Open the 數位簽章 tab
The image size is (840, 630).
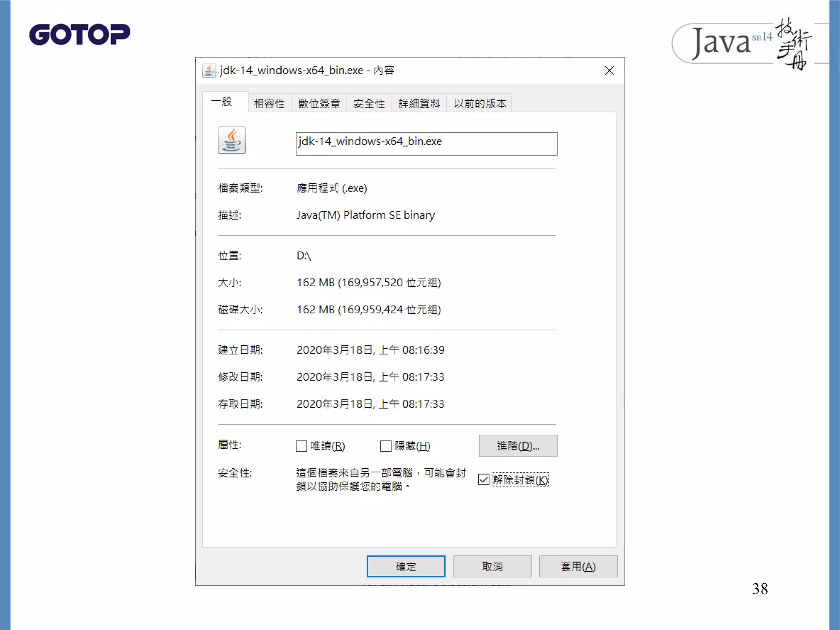[319, 103]
